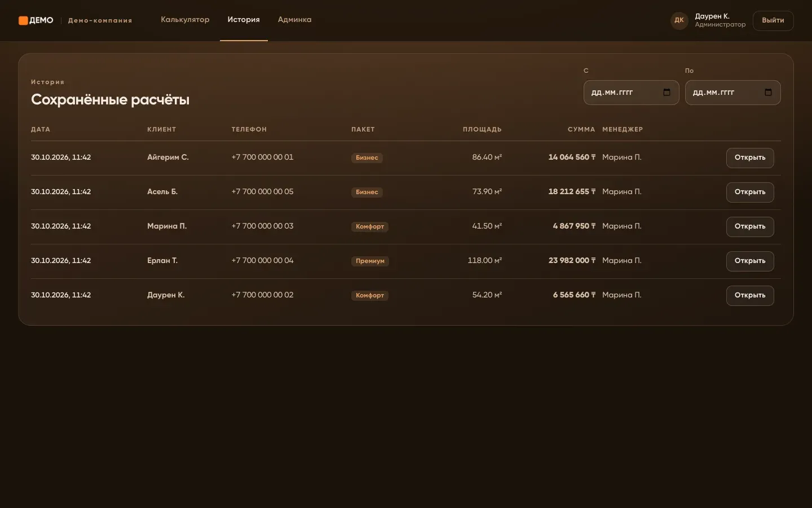The image size is (812, 508).
Task: Click the ДК user avatar
Action: click(x=679, y=20)
